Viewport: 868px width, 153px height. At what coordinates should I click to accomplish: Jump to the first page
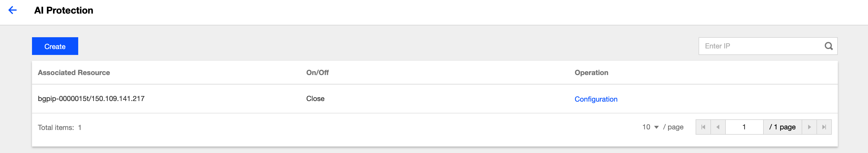[x=703, y=127]
